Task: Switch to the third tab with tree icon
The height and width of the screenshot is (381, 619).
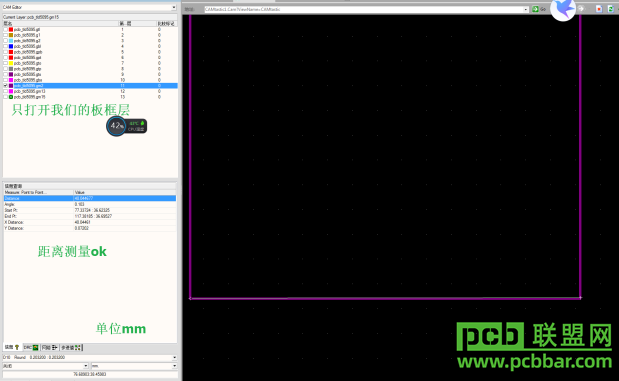Action: pos(50,347)
